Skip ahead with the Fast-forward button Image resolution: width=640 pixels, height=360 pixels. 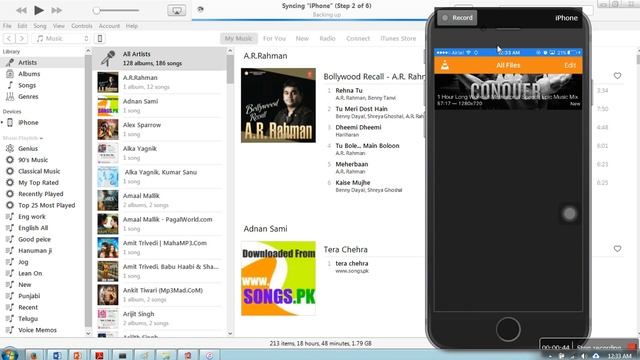point(56,10)
